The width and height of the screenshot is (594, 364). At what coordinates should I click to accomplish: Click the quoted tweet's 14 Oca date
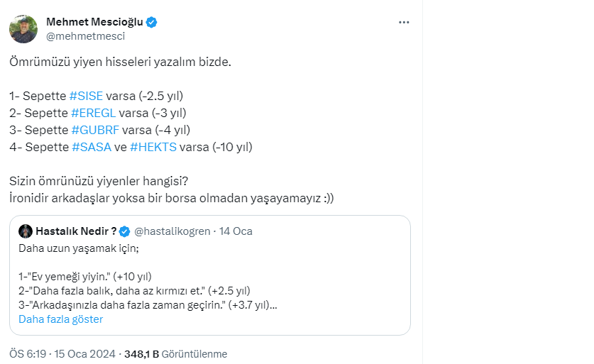click(236, 231)
